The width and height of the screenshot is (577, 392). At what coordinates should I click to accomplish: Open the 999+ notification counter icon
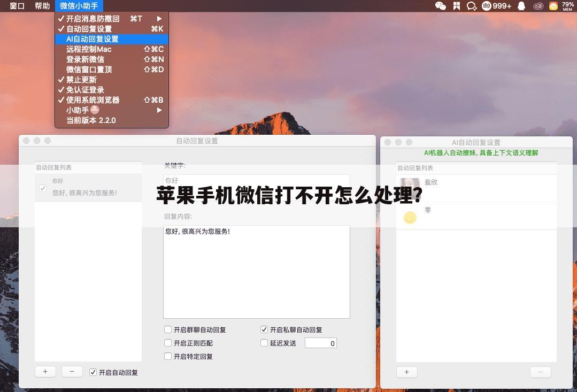(x=496, y=6)
